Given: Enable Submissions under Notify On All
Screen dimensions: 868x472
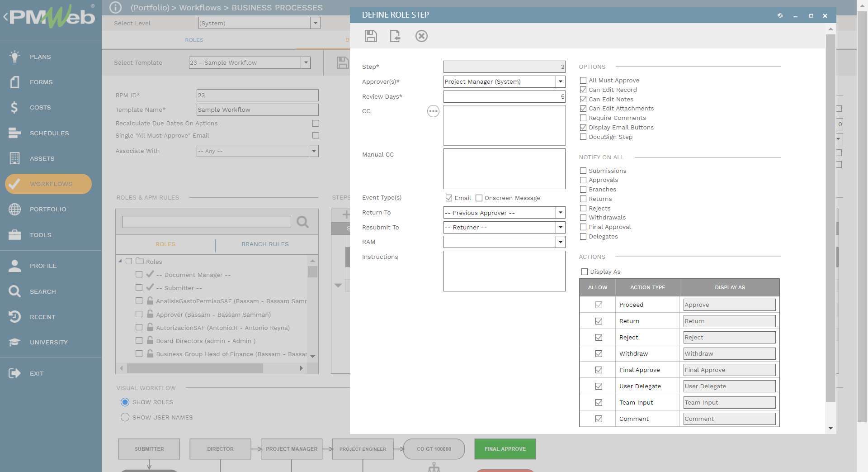Looking at the screenshot, I should click(x=583, y=171).
